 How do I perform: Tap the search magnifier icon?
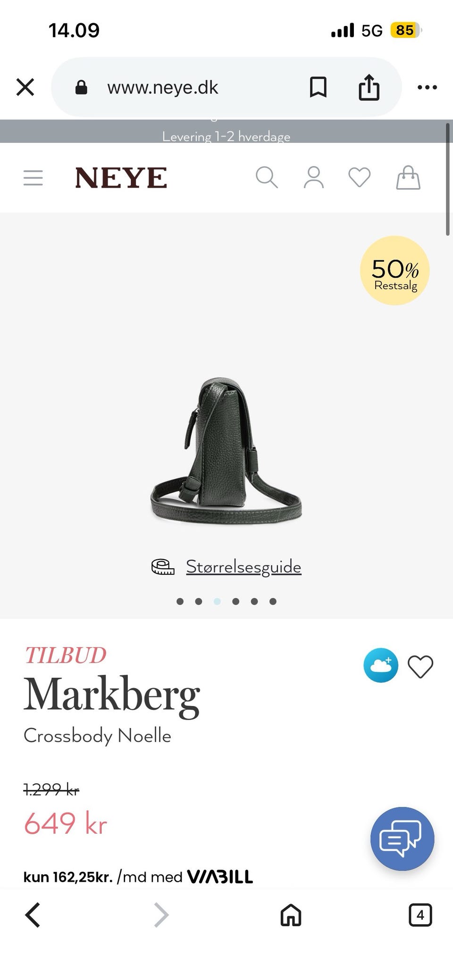[x=267, y=178]
